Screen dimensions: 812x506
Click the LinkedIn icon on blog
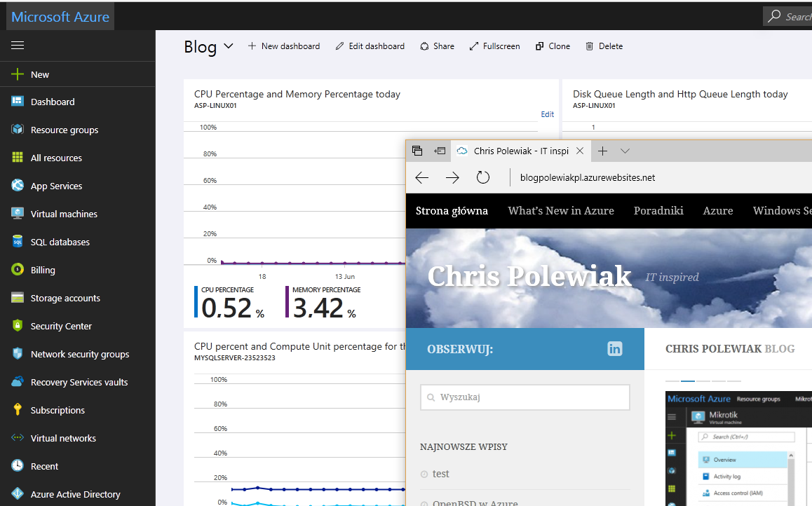615,349
